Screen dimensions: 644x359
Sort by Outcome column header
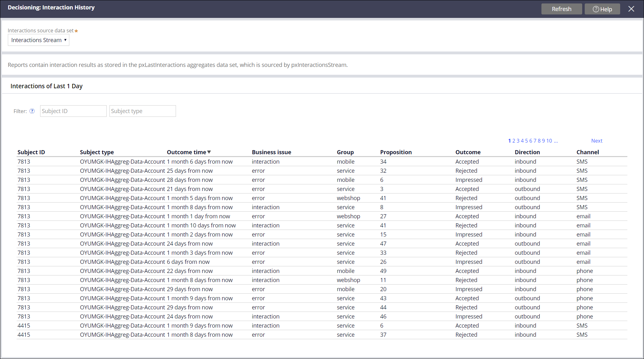tap(468, 152)
